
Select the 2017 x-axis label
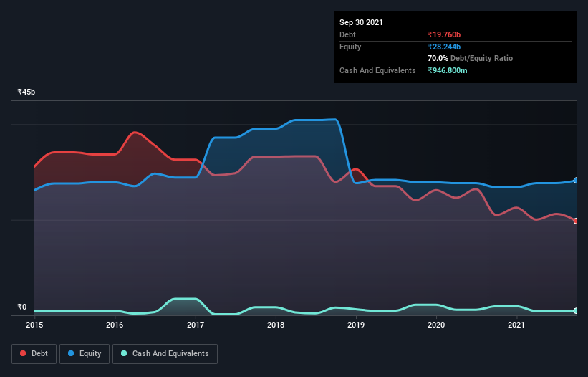click(196, 325)
